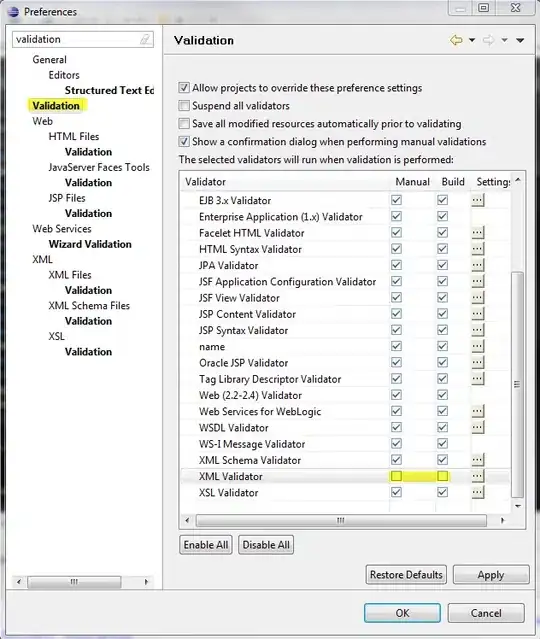This screenshot has height=639, width=540.
Task: Select HTML Files tree item
Action: click(x=74, y=137)
